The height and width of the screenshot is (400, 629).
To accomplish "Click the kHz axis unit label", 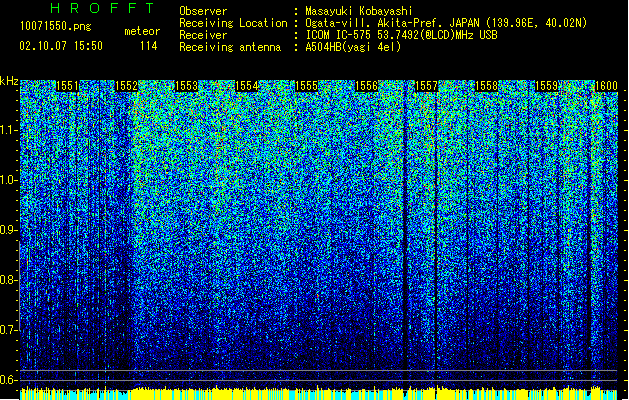I will 9,81.
